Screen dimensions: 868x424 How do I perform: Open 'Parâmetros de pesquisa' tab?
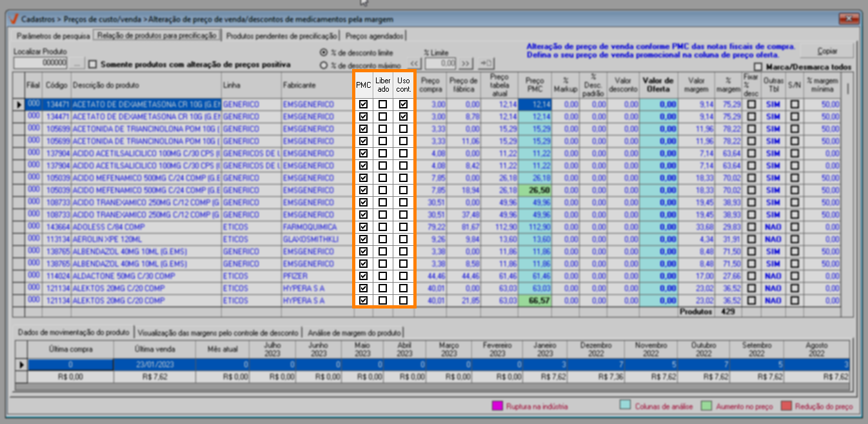pos(53,36)
